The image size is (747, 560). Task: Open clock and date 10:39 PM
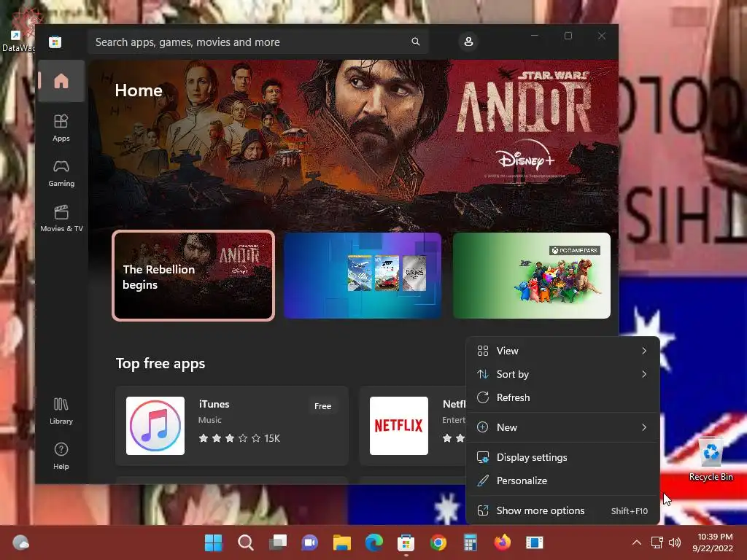tap(713, 542)
